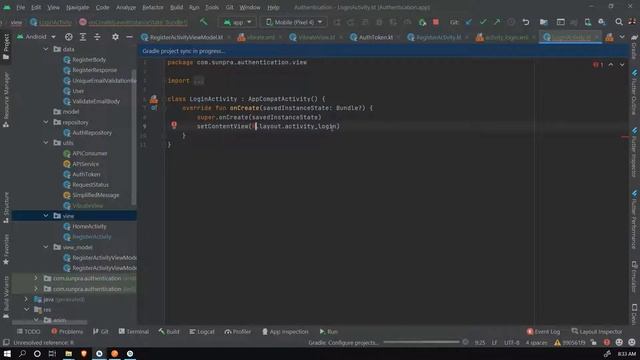Collapse the repository folder
640x360 pixels.
pyautogui.click(x=46, y=122)
